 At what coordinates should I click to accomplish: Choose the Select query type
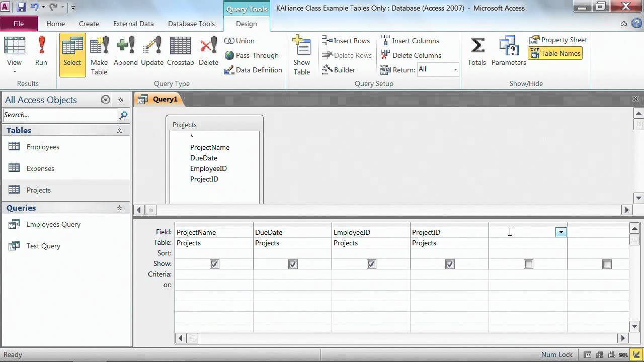click(x=72, y=55)
